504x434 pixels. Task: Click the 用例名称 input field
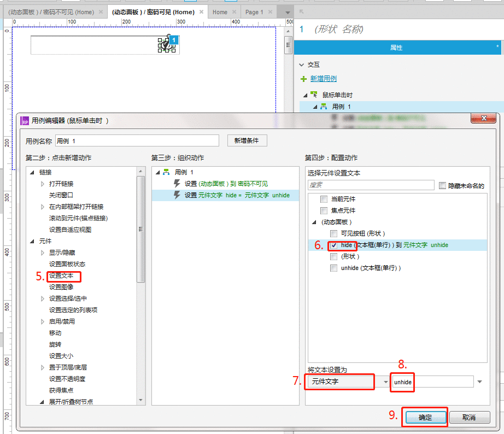(137, 141)
